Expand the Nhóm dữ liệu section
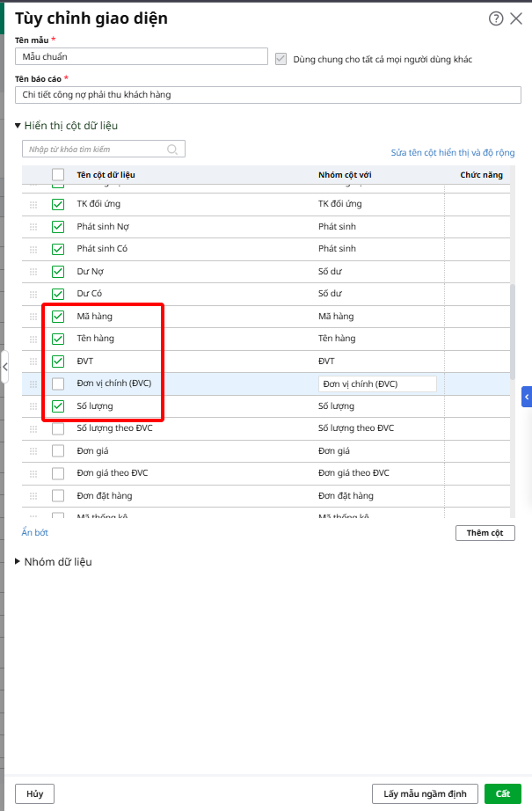Screen dimensions: 532x811 click(x=18, y=562)
